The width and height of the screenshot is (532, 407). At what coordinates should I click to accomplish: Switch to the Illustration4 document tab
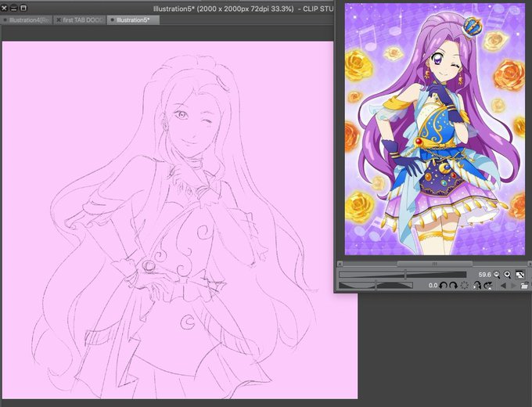click(27, 20)
